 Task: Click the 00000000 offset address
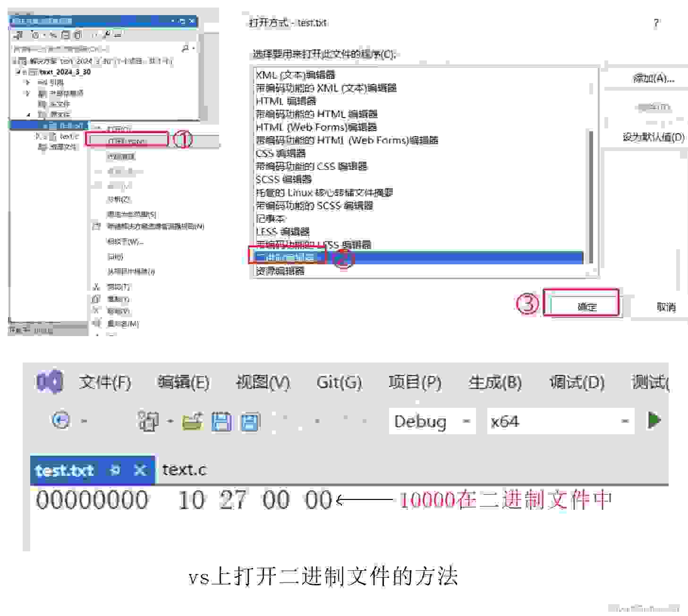92,500
